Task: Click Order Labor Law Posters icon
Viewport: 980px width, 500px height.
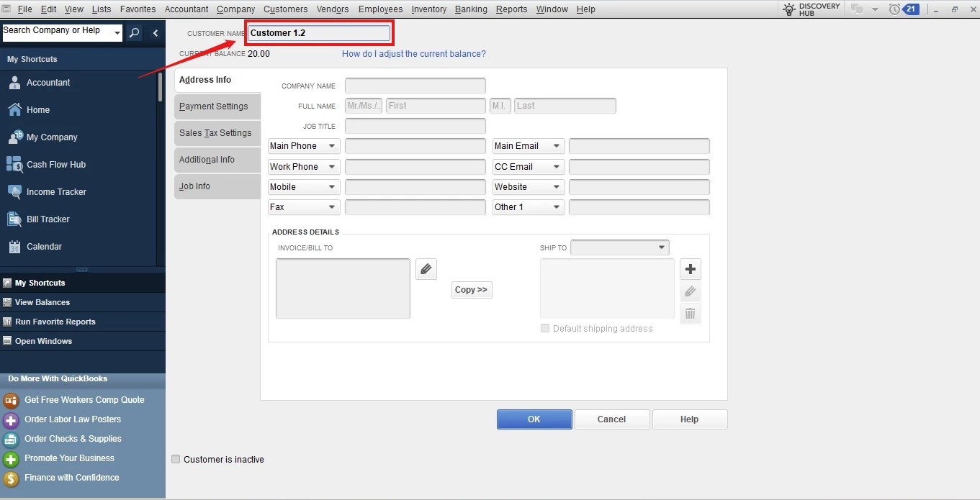Action: click(11, 419)
